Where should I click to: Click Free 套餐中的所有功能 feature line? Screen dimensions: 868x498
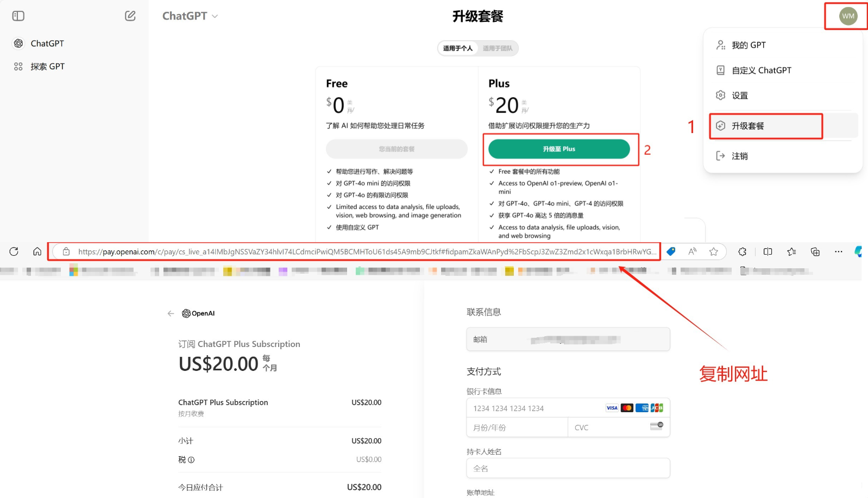click(529, 172)
